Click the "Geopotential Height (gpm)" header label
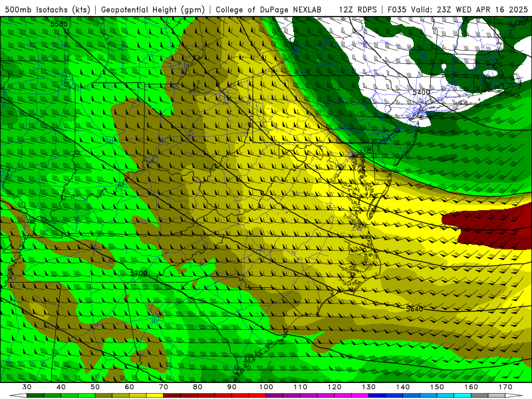Image resolution: width=532 pixels, height=399 pixels. tap(153, 10)
